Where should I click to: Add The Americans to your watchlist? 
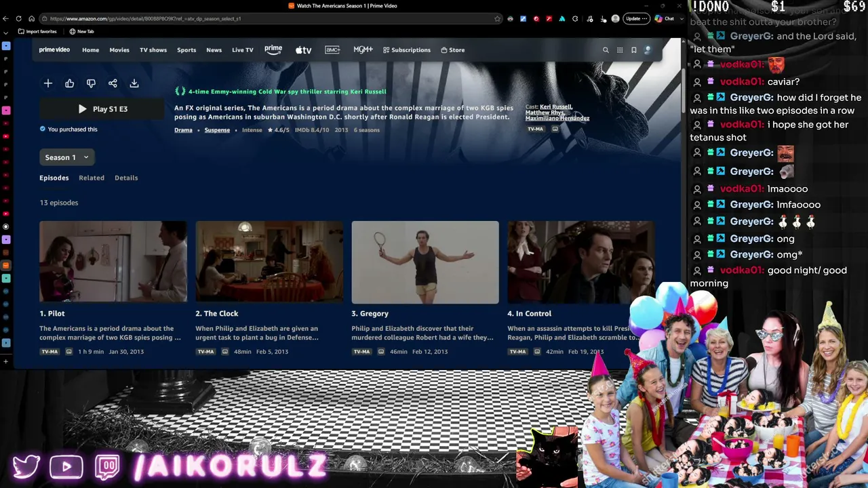tap(48, 83)
